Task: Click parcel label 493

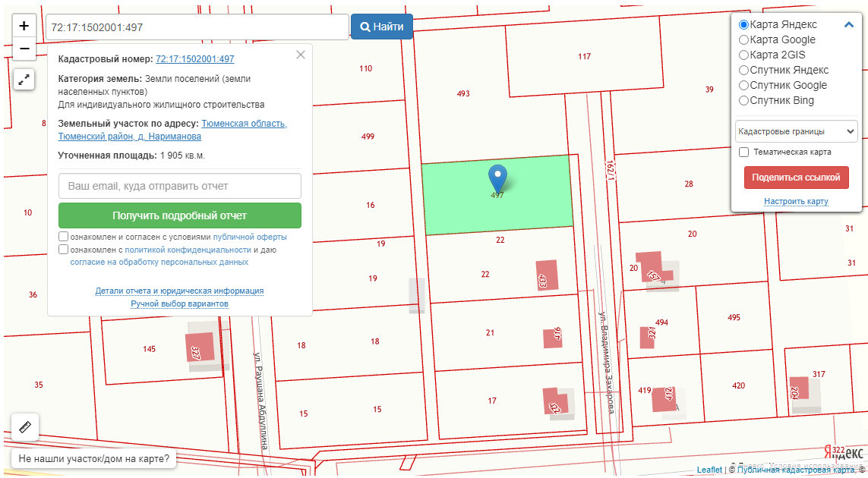Action: pyautogui.click(x=463, y=93)
